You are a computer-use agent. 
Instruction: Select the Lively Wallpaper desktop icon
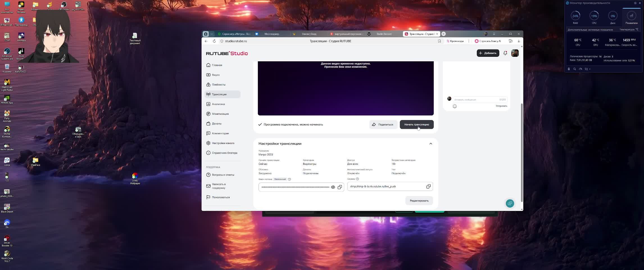click(135, 179)
